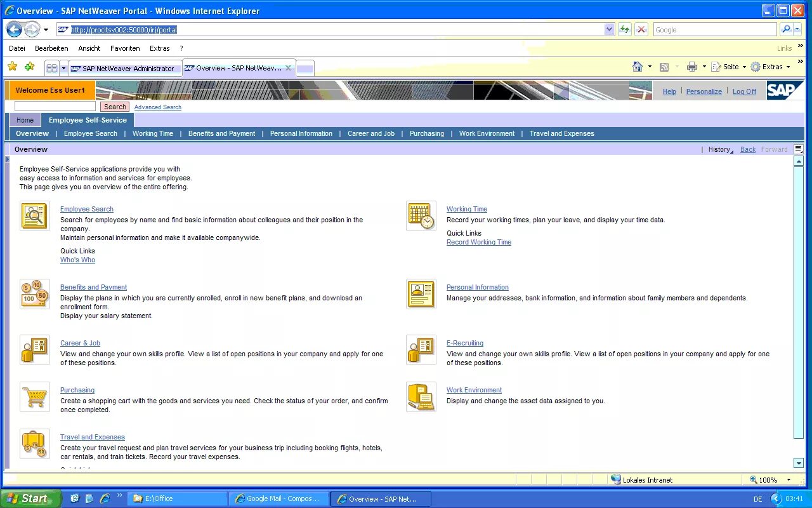Click the Travel and Expenses suitcase icon

34,444
